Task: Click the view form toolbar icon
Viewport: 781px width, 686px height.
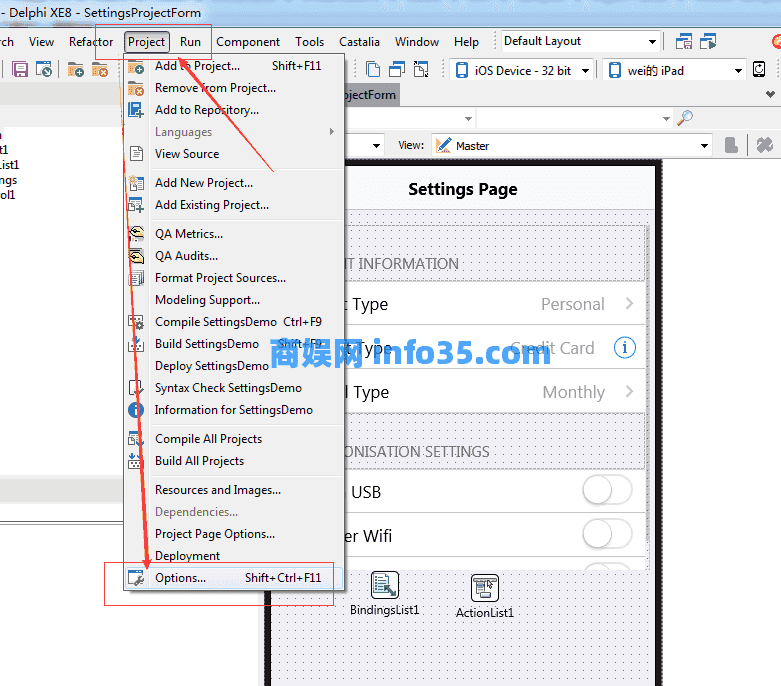Action: tap(397, 69)
